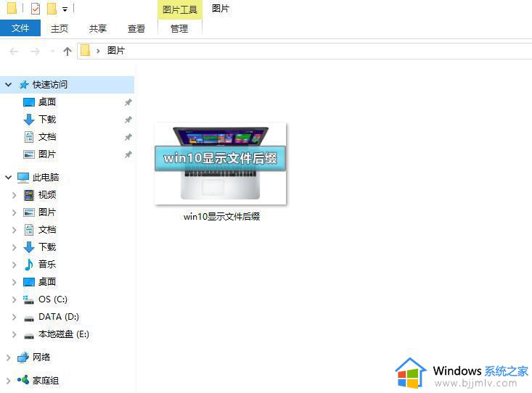Select the 图片工具 contextual tab header
Viewport: 532px width, 393px height.
point(180,9)
